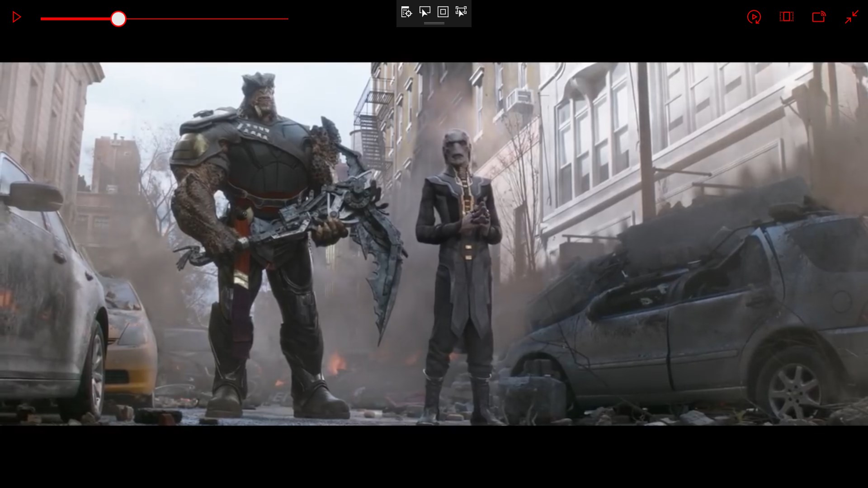Play the paused video

click(17, 18)
